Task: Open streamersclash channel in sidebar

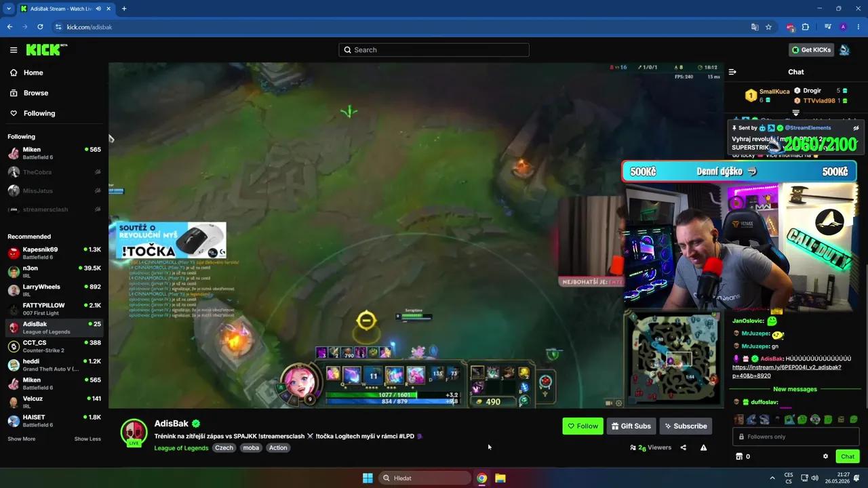Action: (x=54, y=209)
